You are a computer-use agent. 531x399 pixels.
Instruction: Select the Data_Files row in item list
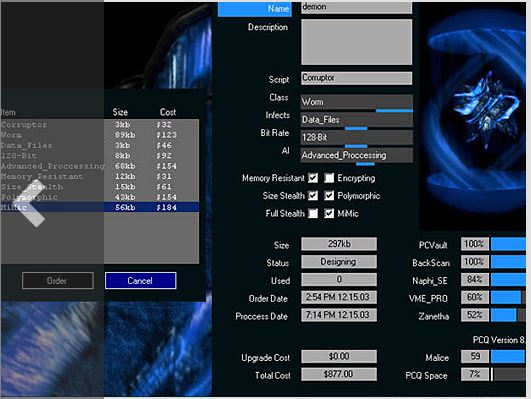pyautogui.click(x=100, y=145)
